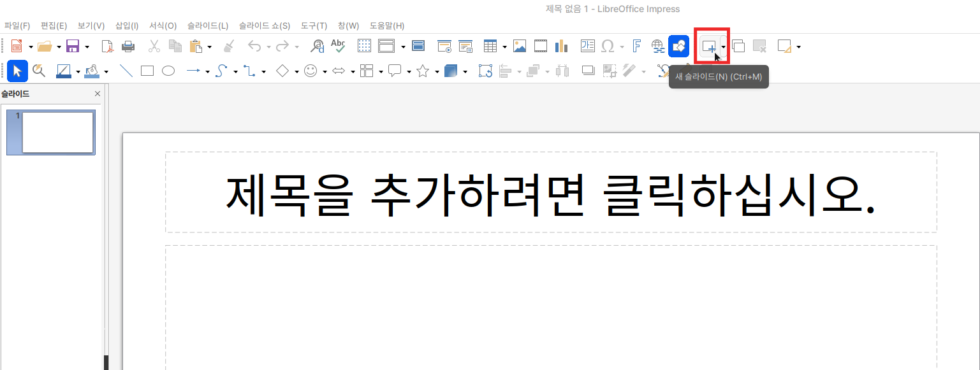Click the Export as PDF icon

[107, 46]
